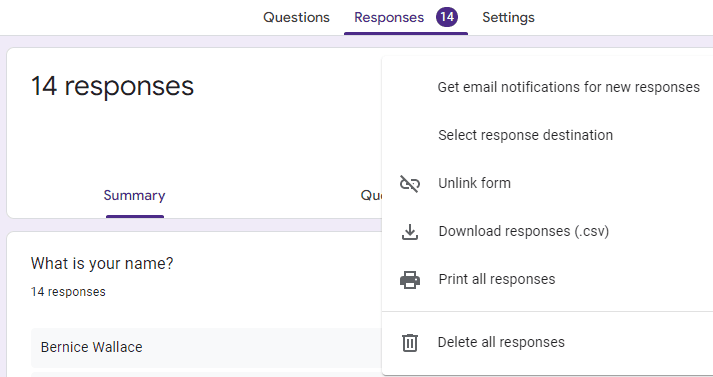Click the Bernice Wallace response row

(206, 347)
